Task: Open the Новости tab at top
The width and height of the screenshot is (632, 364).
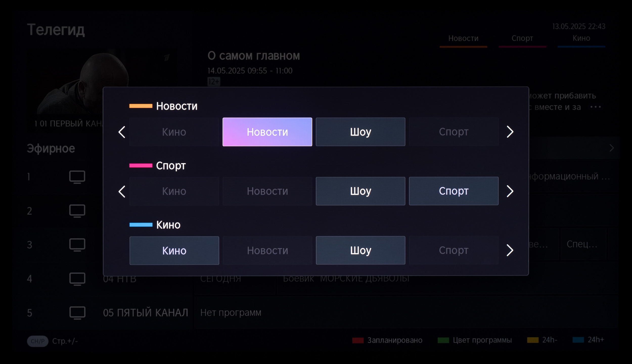Action: [x=463, y=38]
